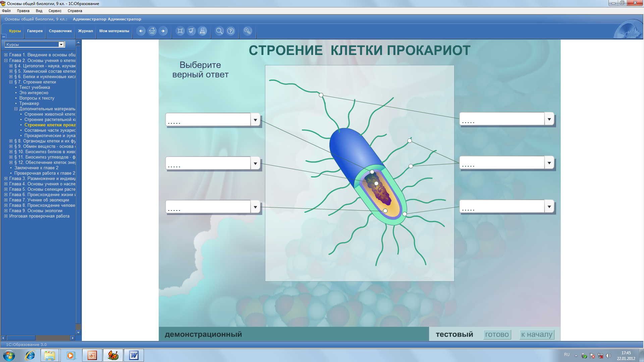
Task: Open Заключение к главе 2 item
Action: 36,168
